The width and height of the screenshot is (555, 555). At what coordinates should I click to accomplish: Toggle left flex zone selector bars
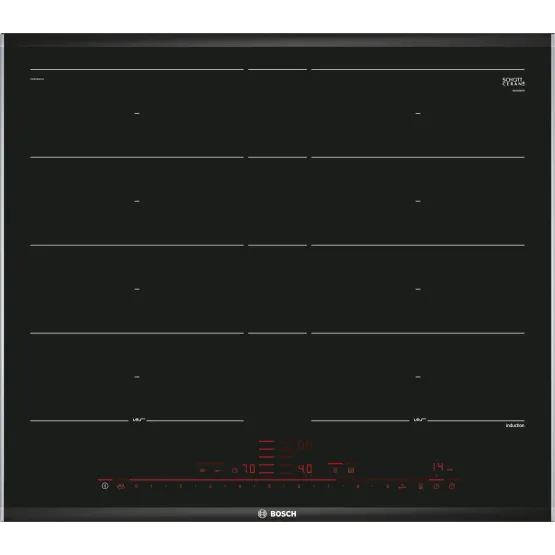click(266, 457)
